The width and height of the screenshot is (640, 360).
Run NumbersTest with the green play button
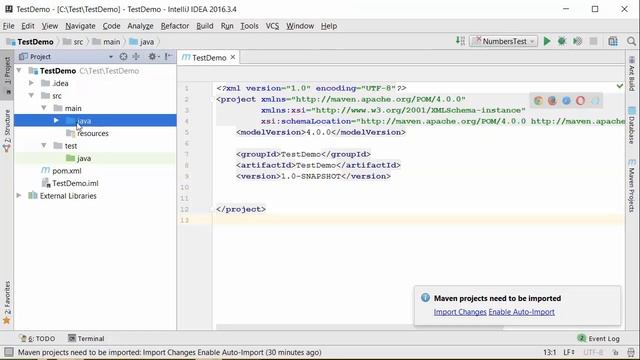tap(547, 41)
